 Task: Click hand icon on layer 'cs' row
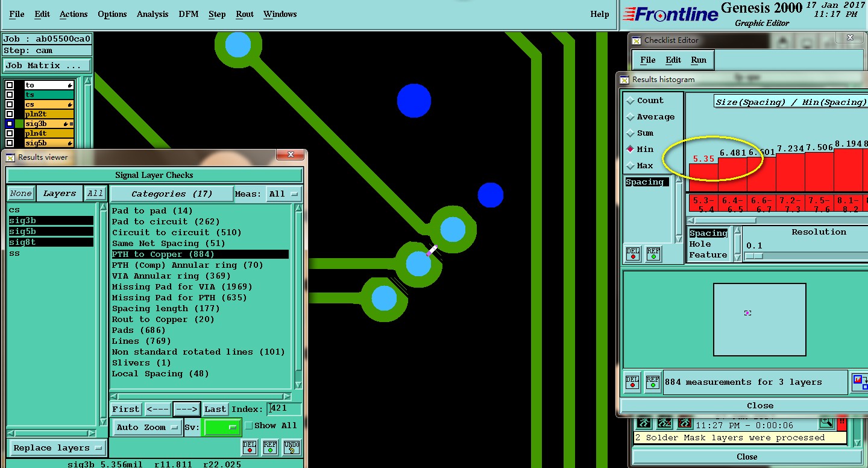click(x=71, y=105)
